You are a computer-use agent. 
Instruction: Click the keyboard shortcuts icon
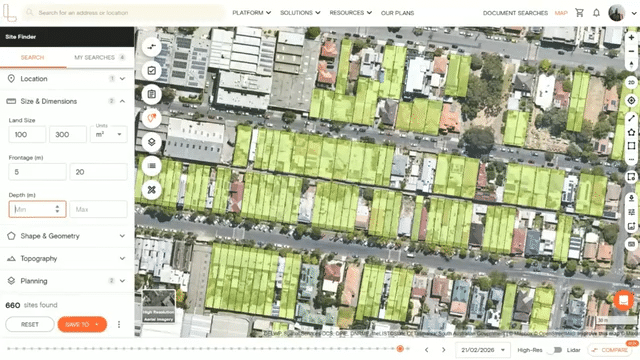click(x=631, y=244)
